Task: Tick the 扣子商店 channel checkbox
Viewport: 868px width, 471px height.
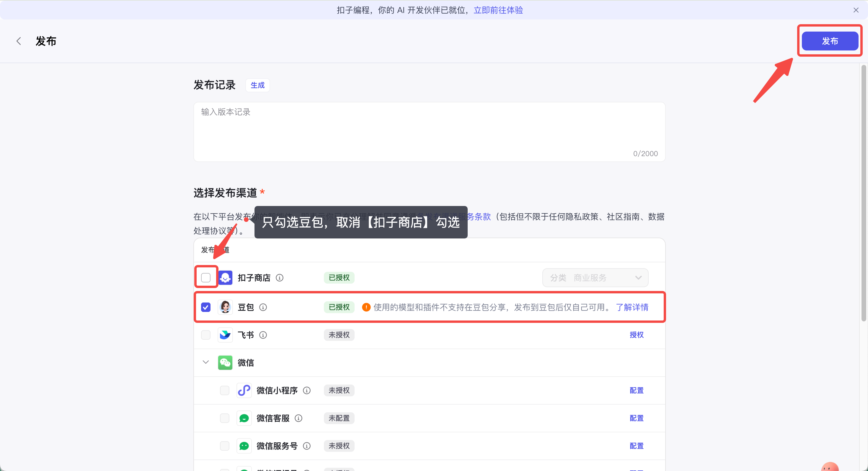Action: coord(205,278)
